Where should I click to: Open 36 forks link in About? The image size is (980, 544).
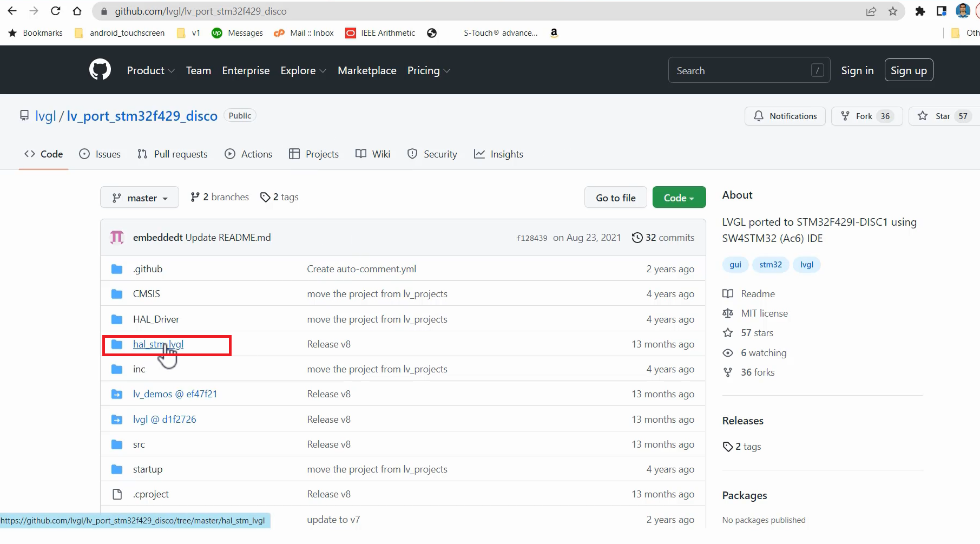tap(758, 372)
